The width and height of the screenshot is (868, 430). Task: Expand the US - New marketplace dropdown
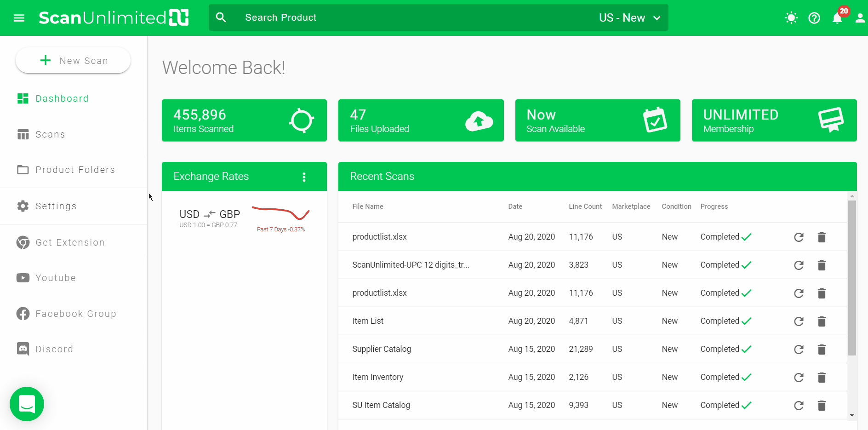pyautogui.click(x=630, y=18)
